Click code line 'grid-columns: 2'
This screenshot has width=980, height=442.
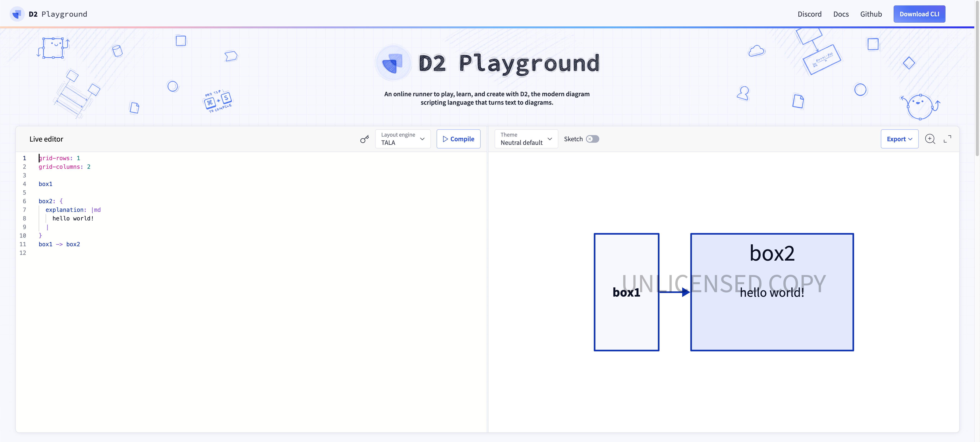pos(65,167)
